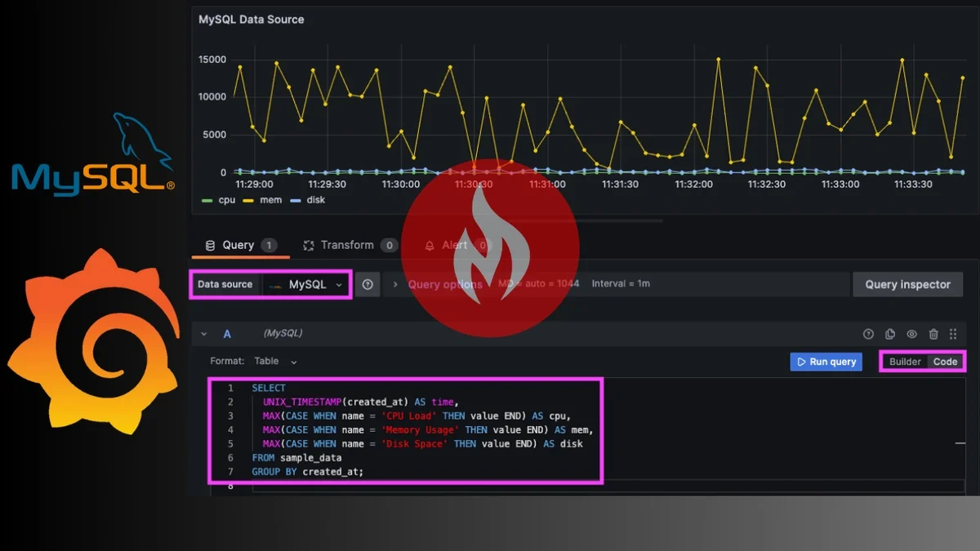
Task: Toggle the cpu legend series
Action: [x=219, y=200]
